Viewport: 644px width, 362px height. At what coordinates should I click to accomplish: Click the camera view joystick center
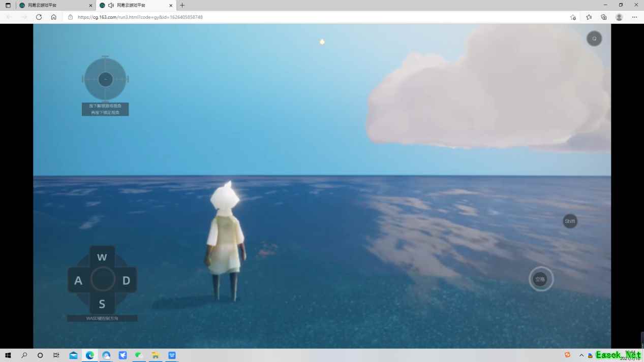(105, 79)
